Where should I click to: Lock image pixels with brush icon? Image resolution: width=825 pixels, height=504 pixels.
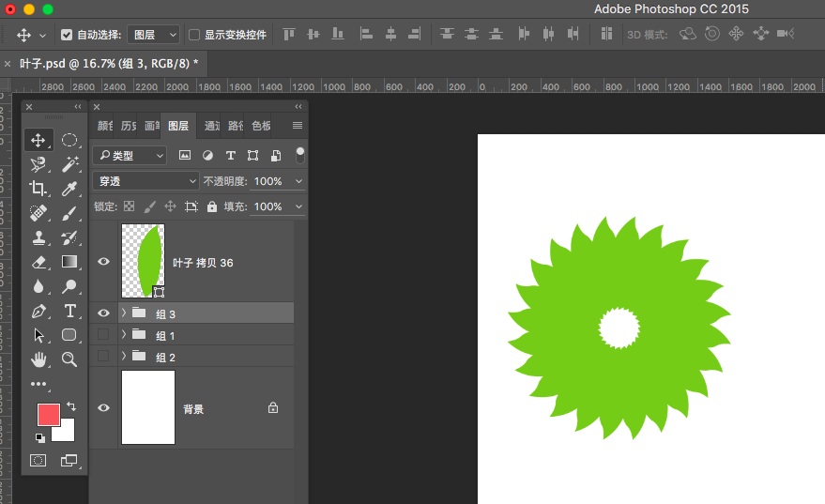tap(149, 206)
